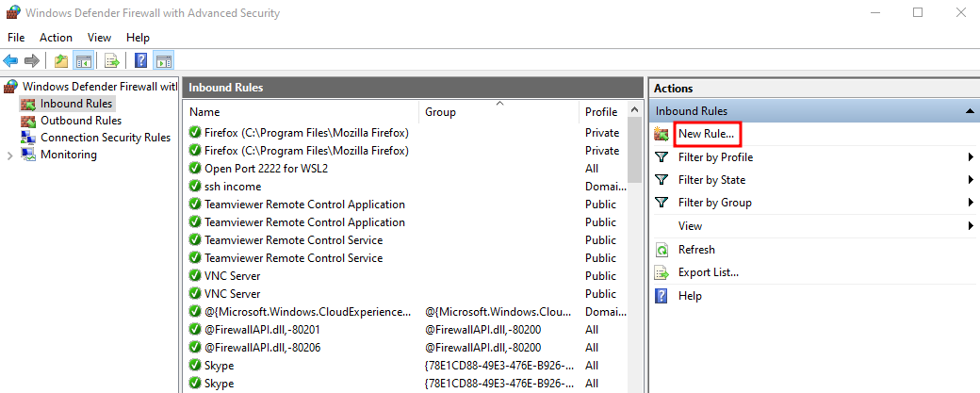
Task: Click the Up One Level folder icon
Action: pos(61,60)
